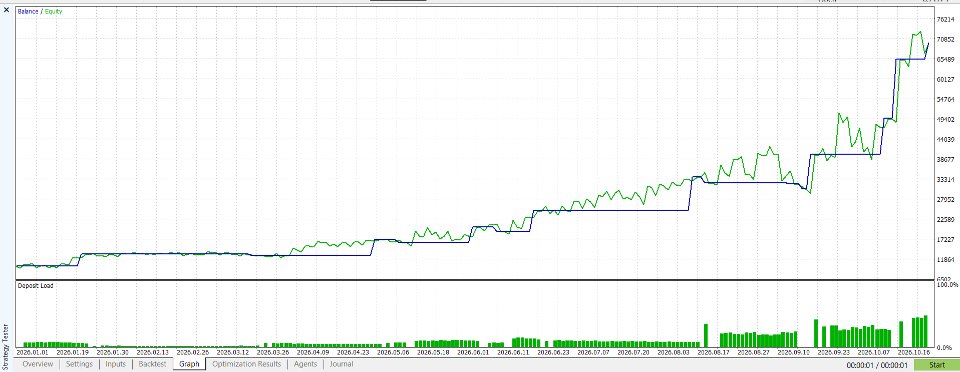960x372 pixels.
Task: Select the Graph tab
Action: point(189,364)
